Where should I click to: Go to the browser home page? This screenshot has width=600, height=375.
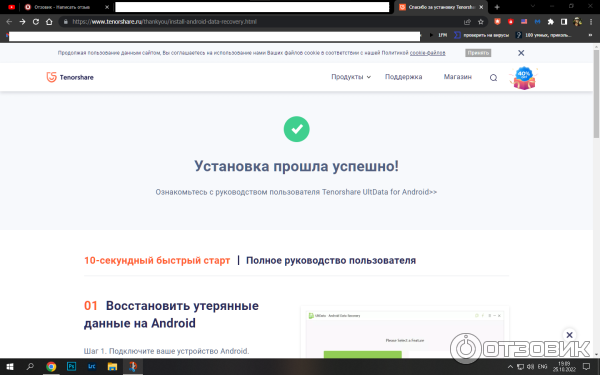pyautogui.click(x=49, y=22)
